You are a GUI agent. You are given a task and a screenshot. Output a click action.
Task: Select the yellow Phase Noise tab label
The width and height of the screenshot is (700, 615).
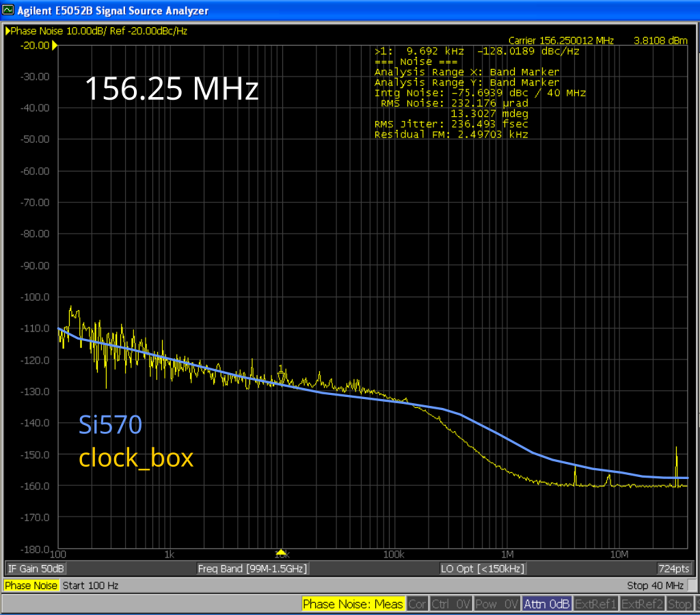(31, 586)
